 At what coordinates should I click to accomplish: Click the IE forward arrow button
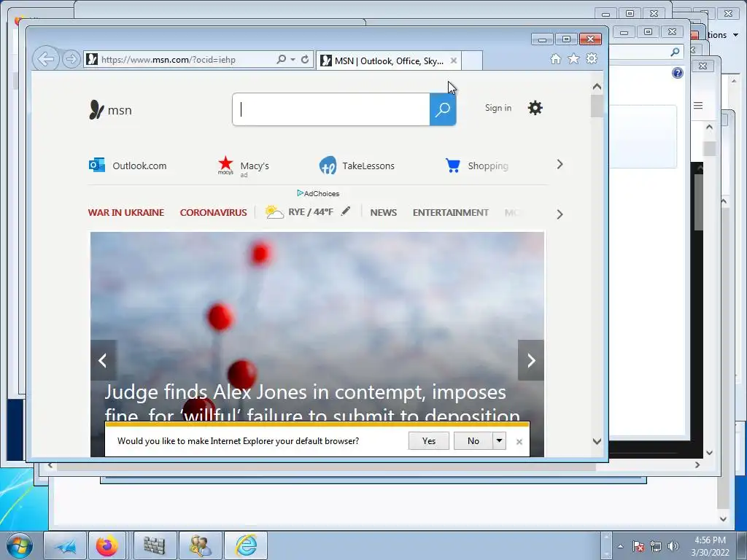[71, 59]
